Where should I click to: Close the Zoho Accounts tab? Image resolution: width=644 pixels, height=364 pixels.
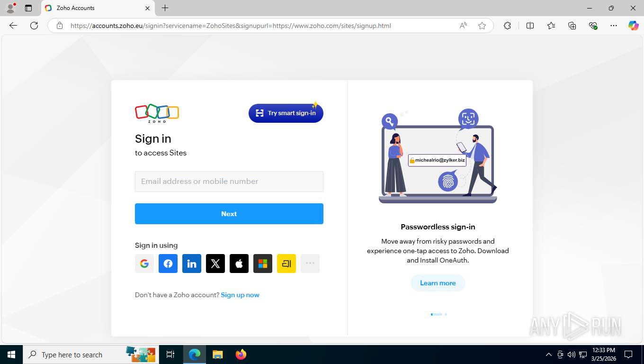coord(147,8)
